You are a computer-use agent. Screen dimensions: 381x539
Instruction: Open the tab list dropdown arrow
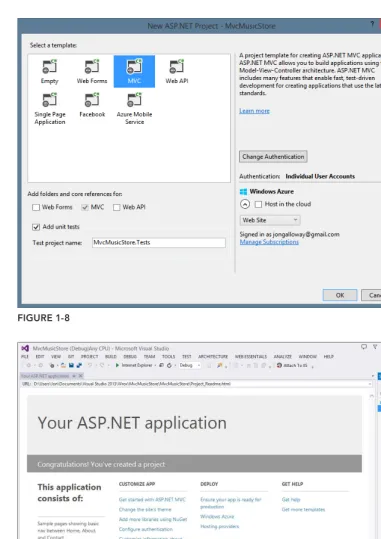373,376
